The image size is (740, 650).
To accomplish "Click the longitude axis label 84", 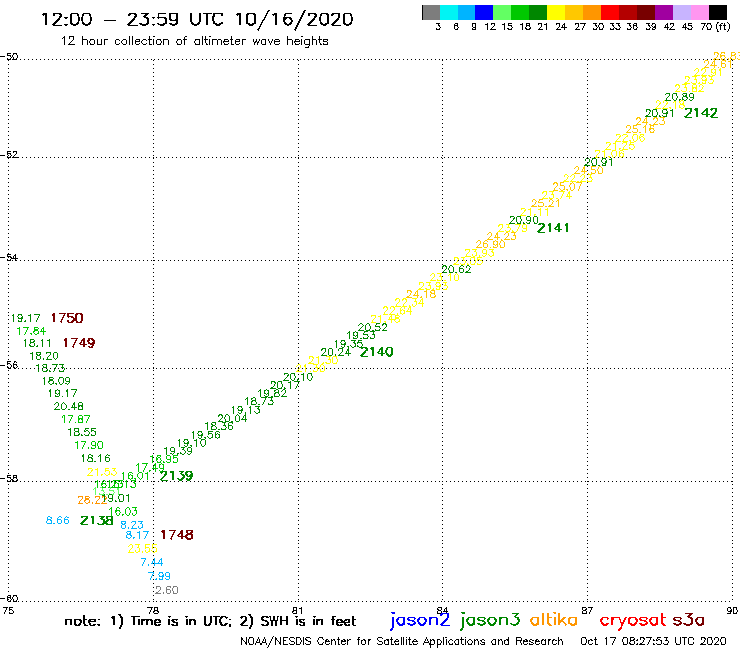I will coord(442,610).
